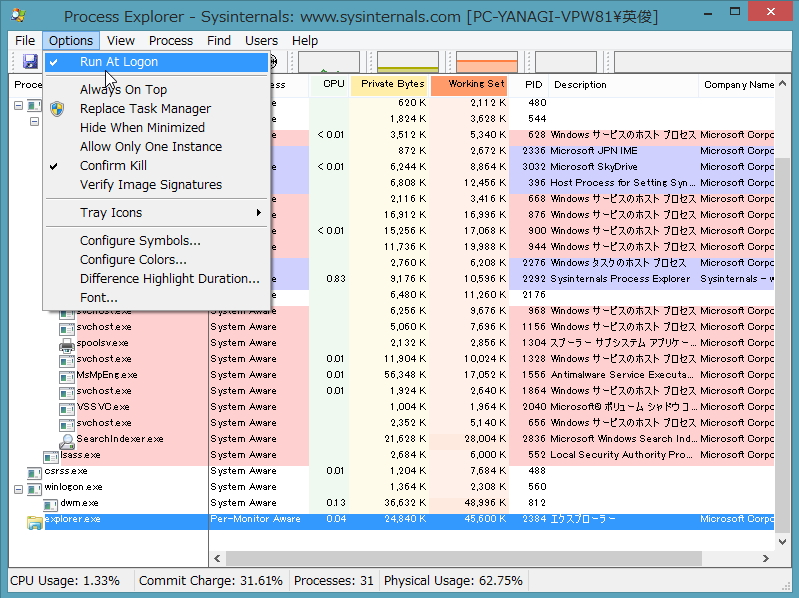Open the Users menu
Screen dimensions: 799x598
[x=261, y=40]
